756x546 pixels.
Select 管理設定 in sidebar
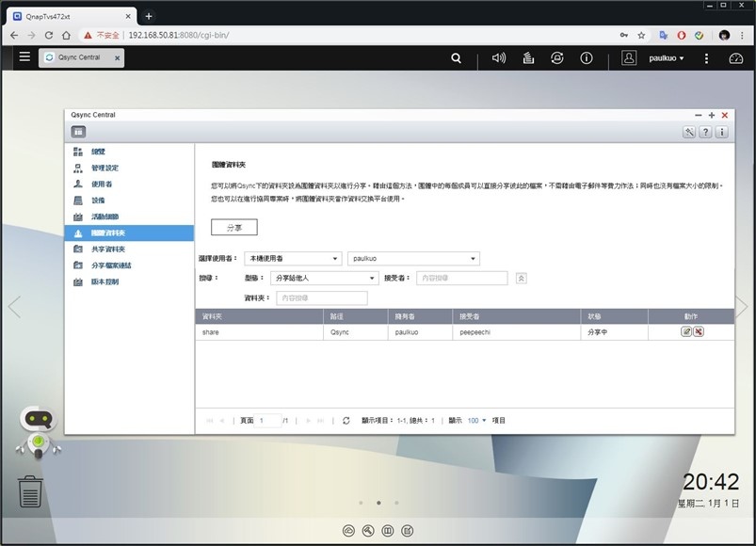tap(129, 168)
